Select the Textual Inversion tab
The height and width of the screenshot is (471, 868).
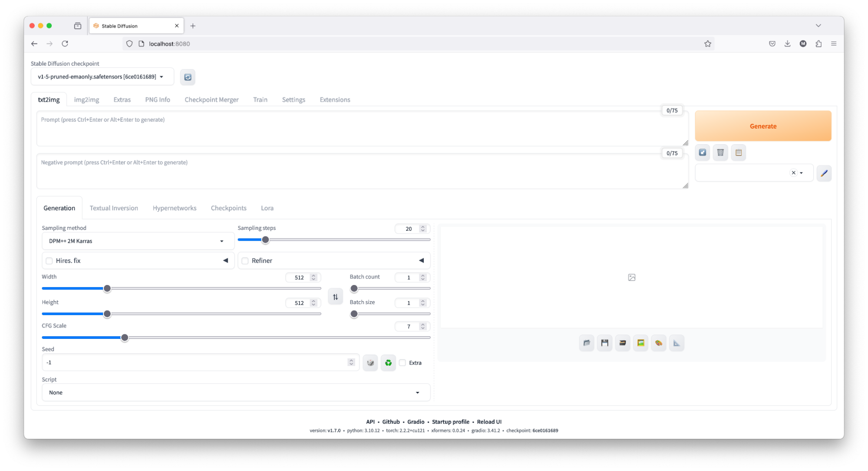(114, 208)
